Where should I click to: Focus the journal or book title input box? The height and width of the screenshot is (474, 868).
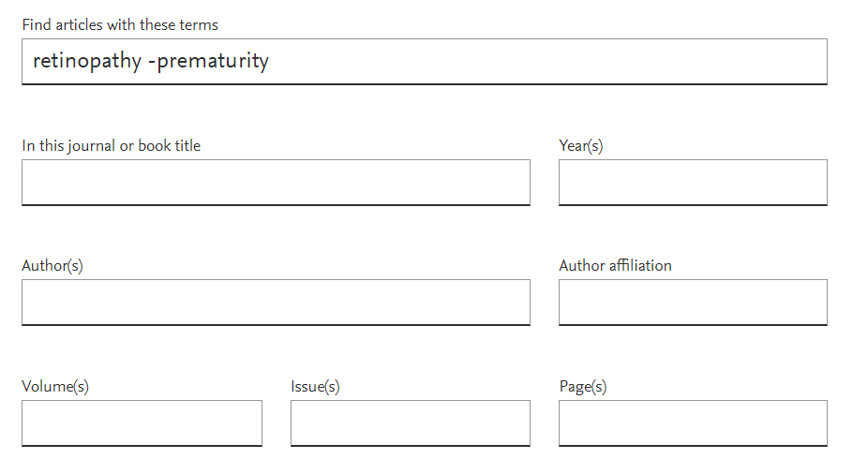(x=276, y=183)
